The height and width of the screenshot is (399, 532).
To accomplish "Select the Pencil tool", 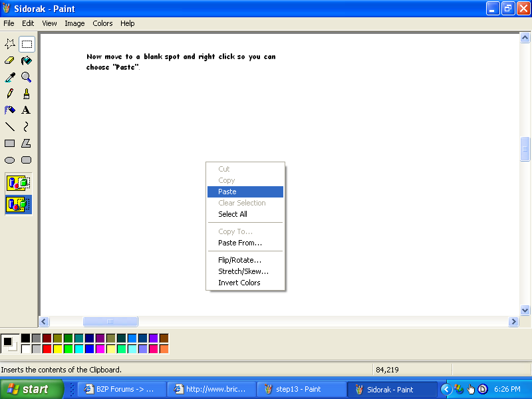I will [9, 94].
